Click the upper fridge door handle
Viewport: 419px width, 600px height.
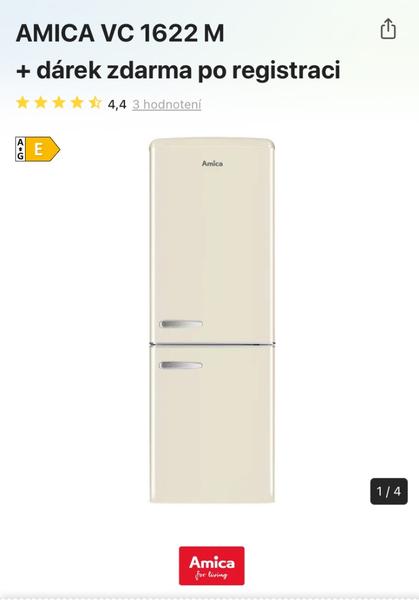tap(181, 324)
